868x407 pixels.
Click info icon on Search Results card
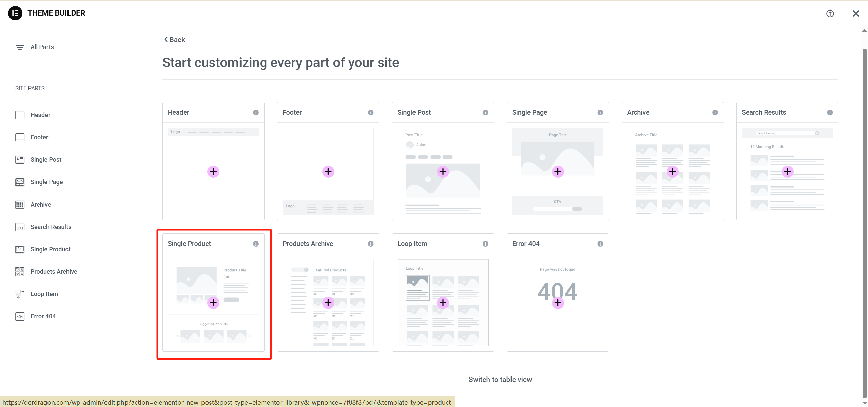tap(830, 113)
